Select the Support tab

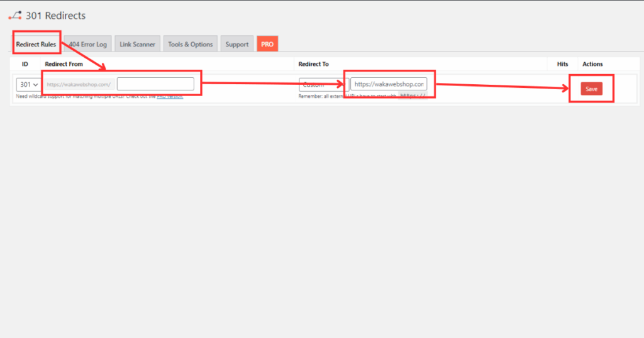pyautogui.click(x=237, y=45)
